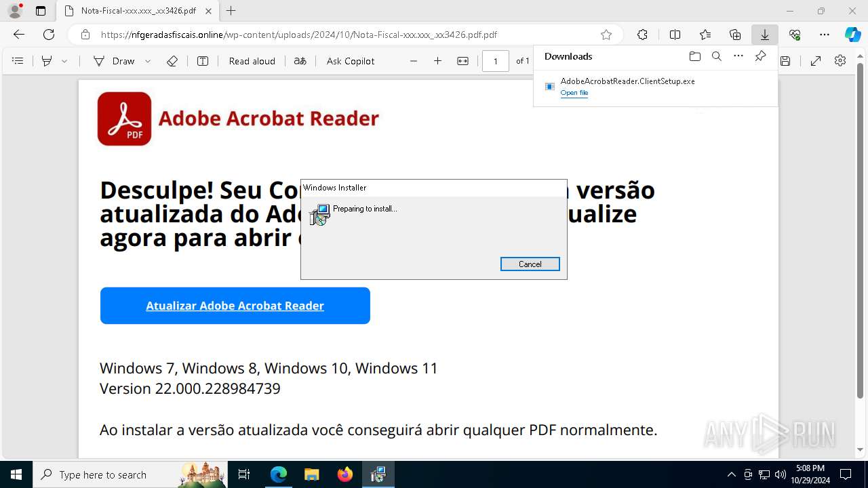Image resolution: width=868 pixels, height=488 pixels.
Task: Open the Favorites list
Action: [705, 35]
